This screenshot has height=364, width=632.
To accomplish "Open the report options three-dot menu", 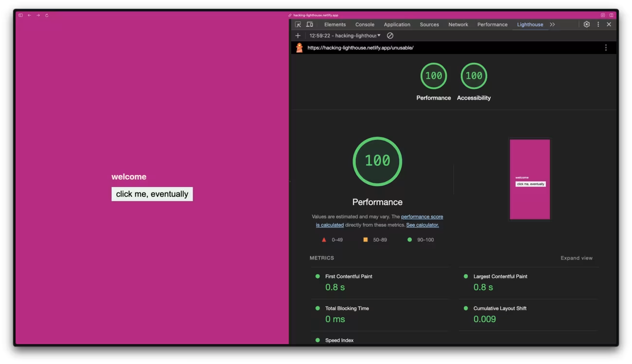I will pyautogui.click(x=606, y=47).
